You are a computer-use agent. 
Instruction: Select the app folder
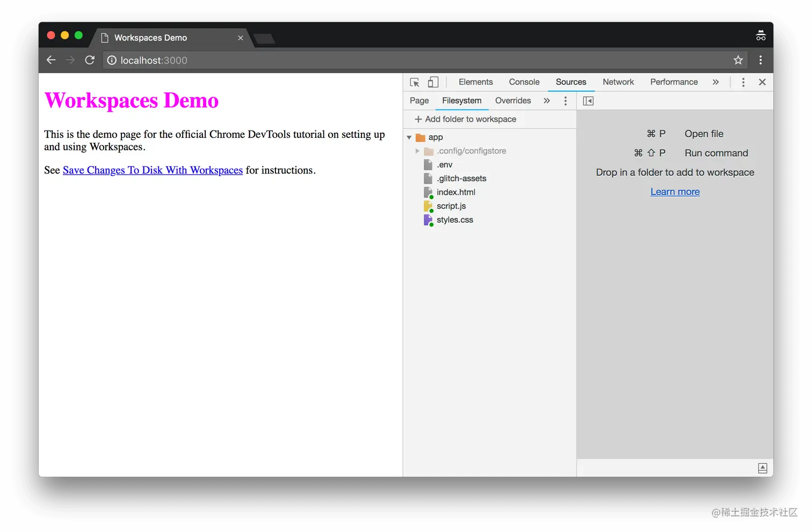436,137
